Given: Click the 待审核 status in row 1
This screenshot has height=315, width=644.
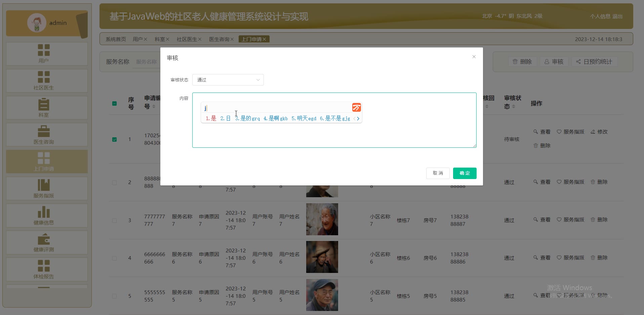Looking at the screenshot, I should click(512, 139).
